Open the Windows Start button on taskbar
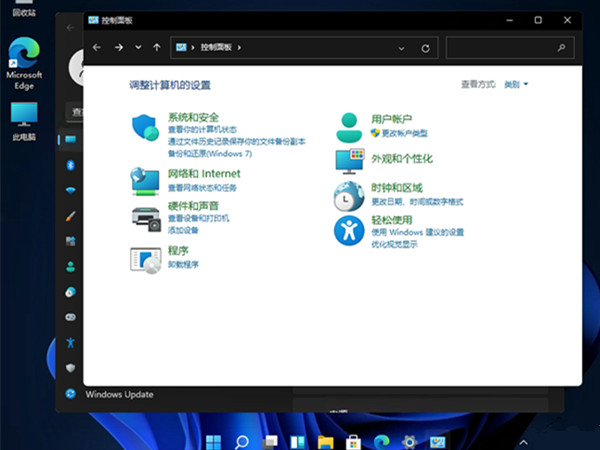Viewport: 600px width, 450px height. [214, 440]
